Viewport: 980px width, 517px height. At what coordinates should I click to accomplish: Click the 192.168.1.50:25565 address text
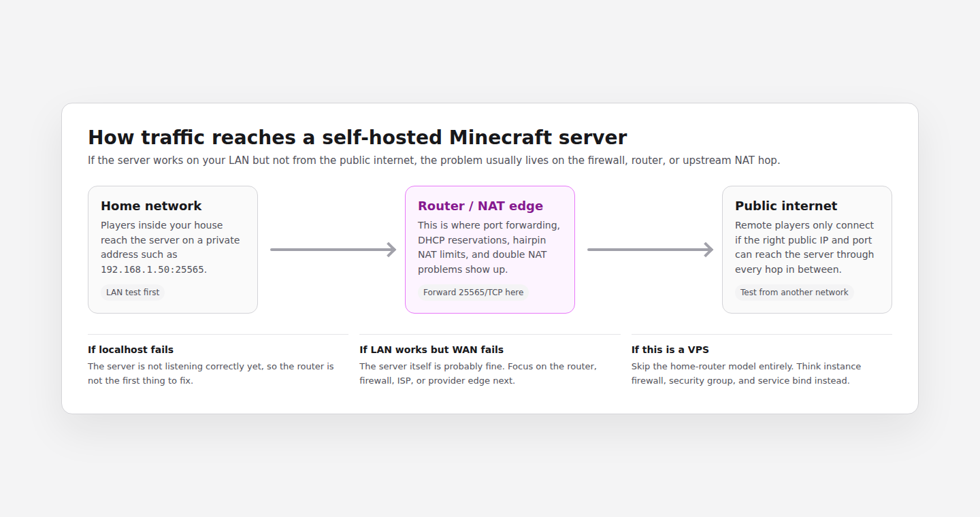(x=152, y=269)
